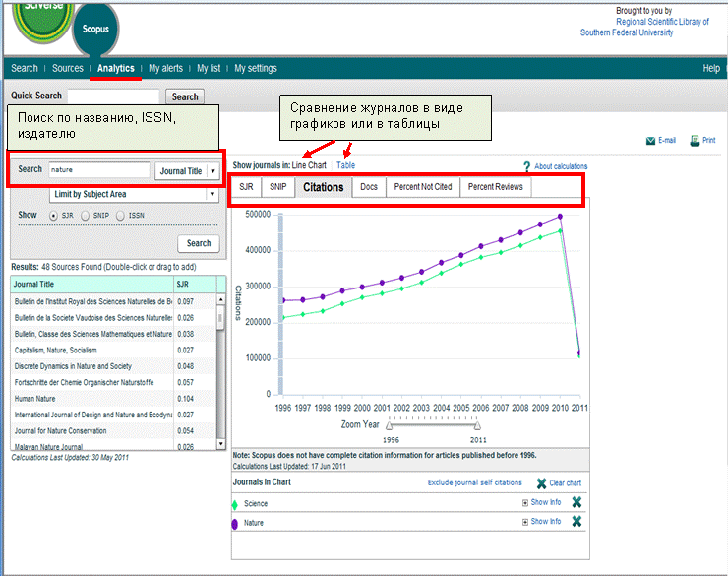
Task: Click the Print icon
Action: point(695,140)
